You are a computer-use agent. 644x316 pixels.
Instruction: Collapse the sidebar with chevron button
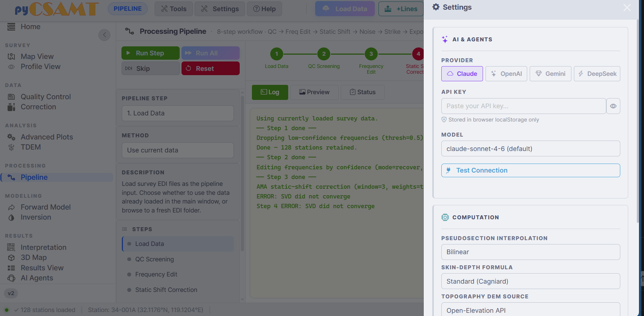point(105,35)
